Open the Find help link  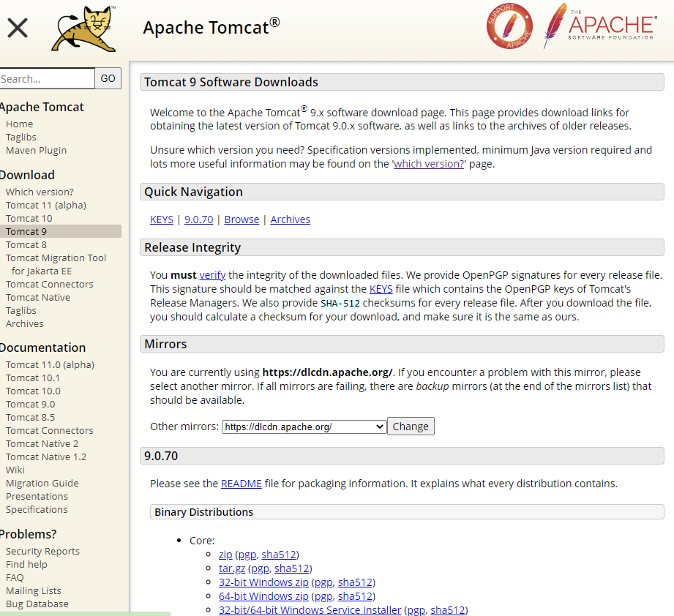[26, 565]
